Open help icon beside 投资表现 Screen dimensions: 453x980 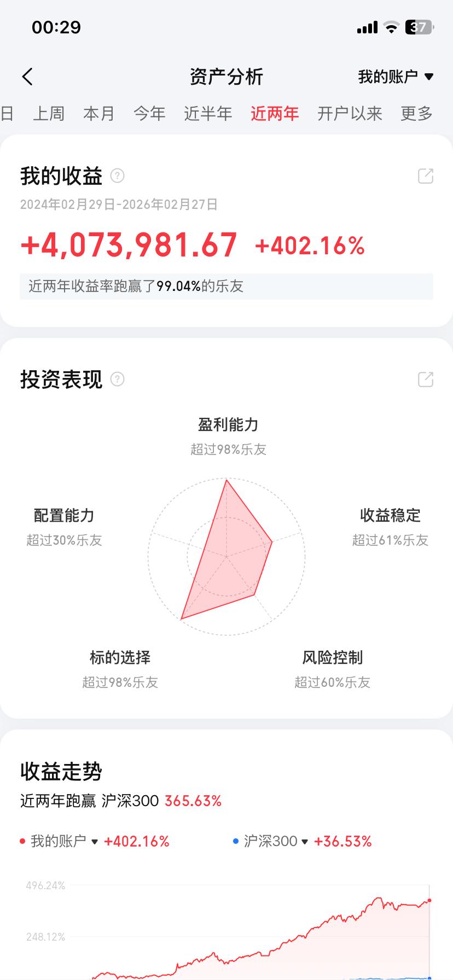point(118,379)
